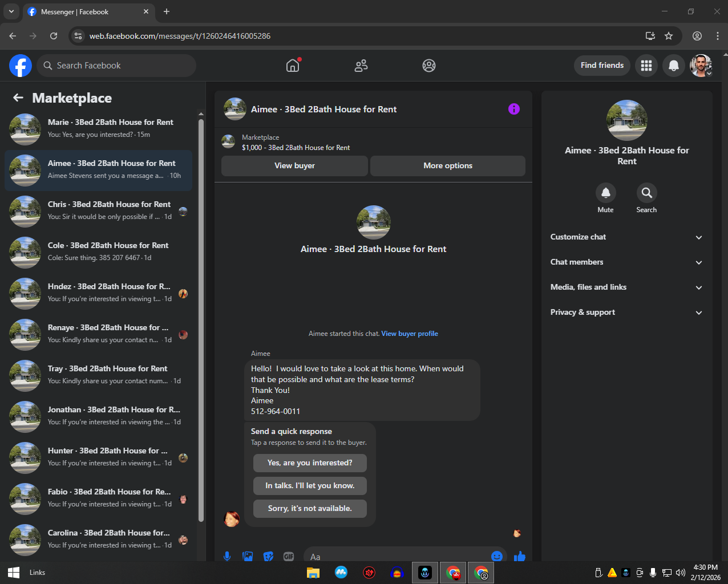The image size is (728, 584).
Task: Open the Menu grid icon
Action: point(646,66)
